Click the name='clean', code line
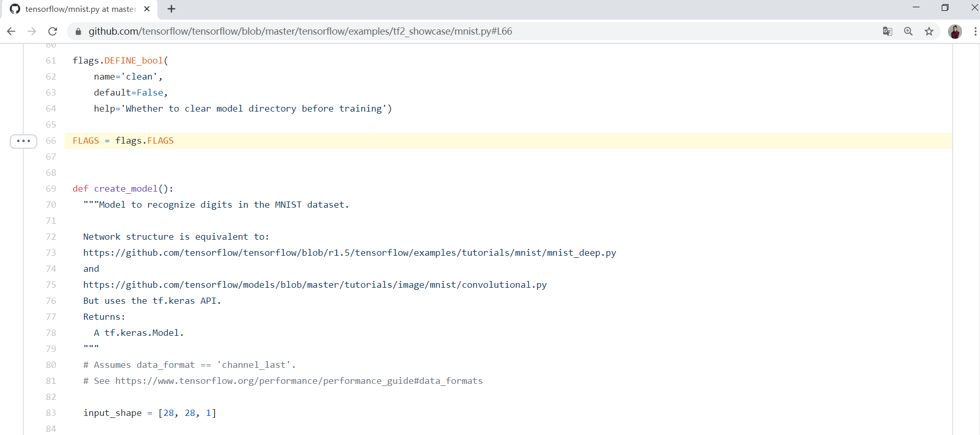Image resolution: width=980 pixels, height=435 pixels. (128, 77)
